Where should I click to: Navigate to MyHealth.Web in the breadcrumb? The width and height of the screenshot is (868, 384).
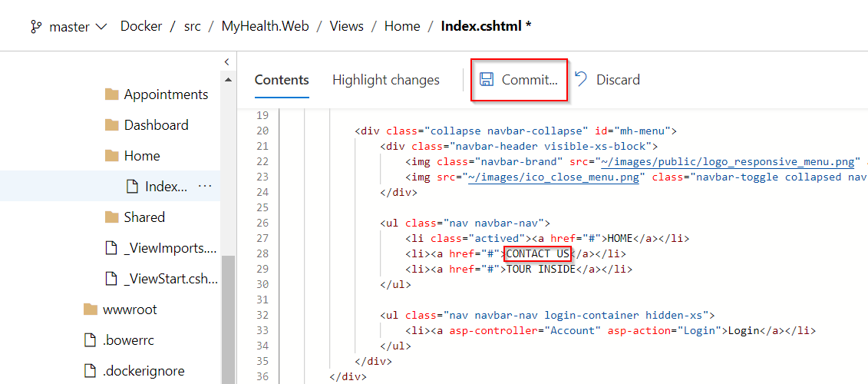click(265, 26)
